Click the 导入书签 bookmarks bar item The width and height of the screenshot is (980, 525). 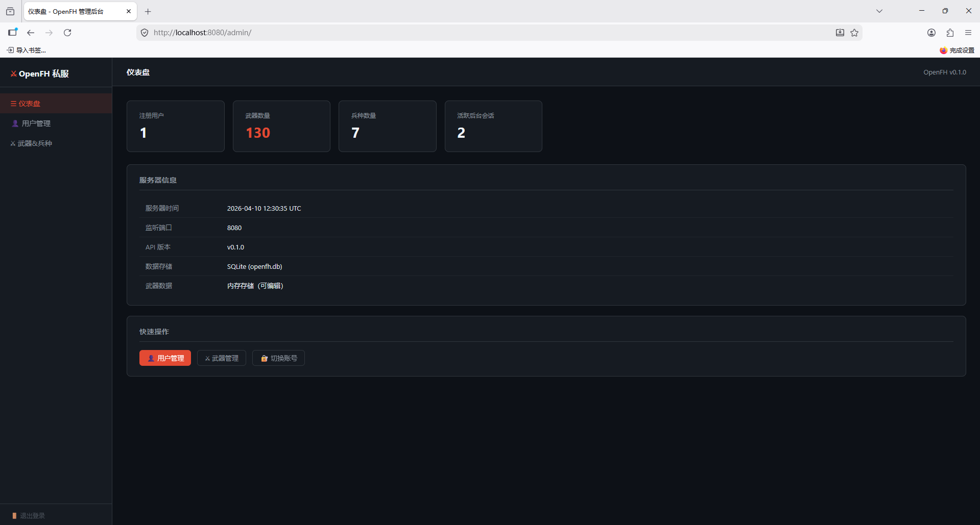point(26,50)
